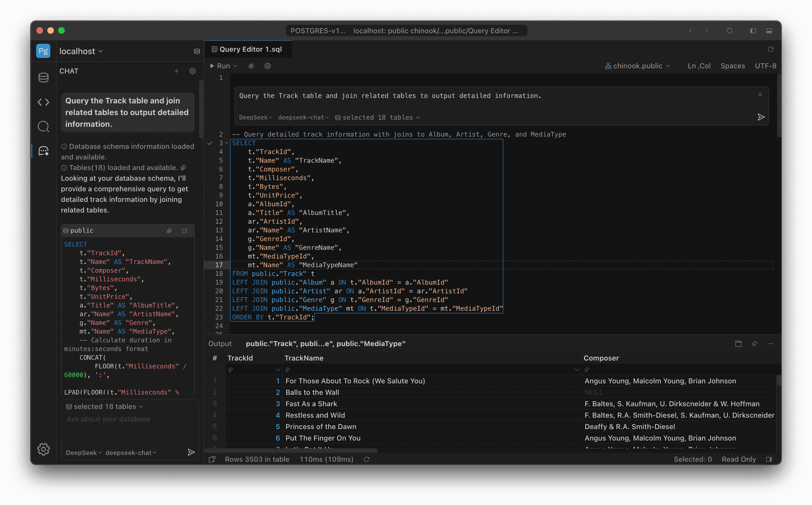
Task: Send the chat message with the arrow button
Action: pos(191,452)
